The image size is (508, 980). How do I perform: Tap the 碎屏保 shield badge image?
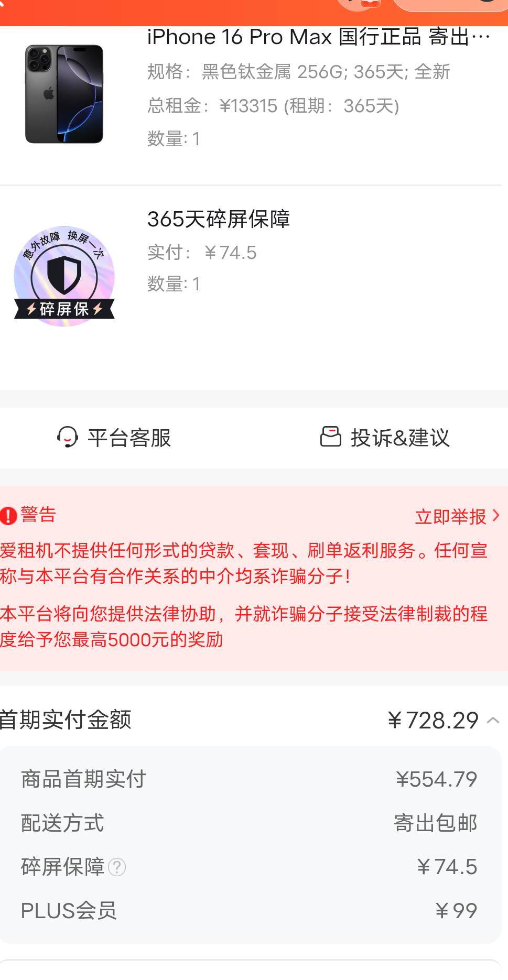(64, 276)
